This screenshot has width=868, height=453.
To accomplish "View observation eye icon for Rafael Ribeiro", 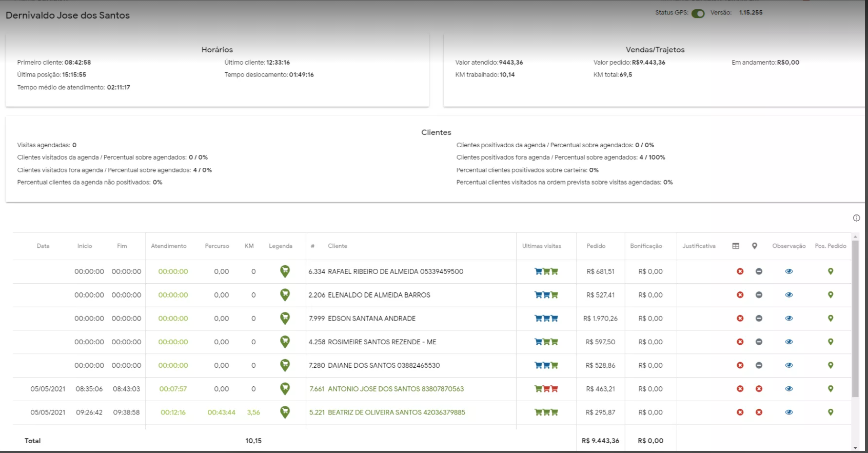I will pos(789,271).
